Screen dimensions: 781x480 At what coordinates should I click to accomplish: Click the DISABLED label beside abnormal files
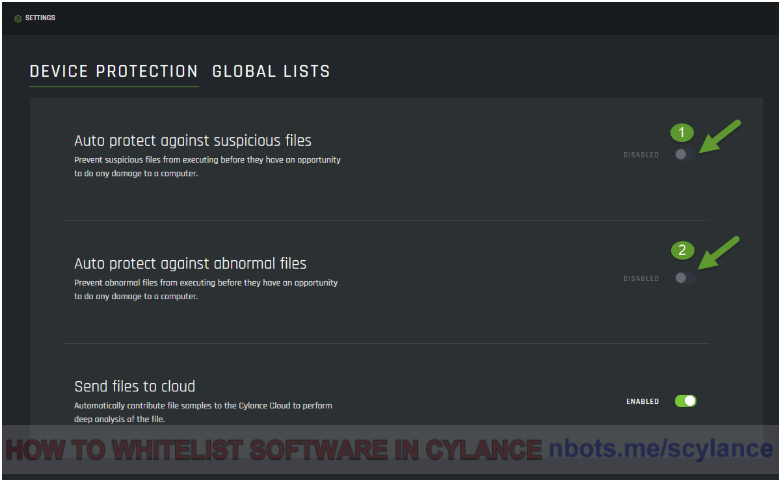[x=641, y=278]
